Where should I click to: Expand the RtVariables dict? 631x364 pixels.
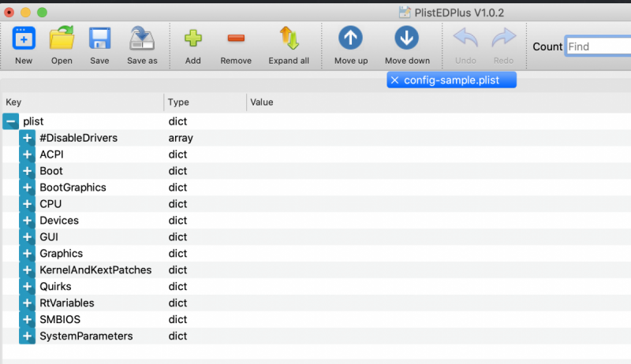point(27,303)
